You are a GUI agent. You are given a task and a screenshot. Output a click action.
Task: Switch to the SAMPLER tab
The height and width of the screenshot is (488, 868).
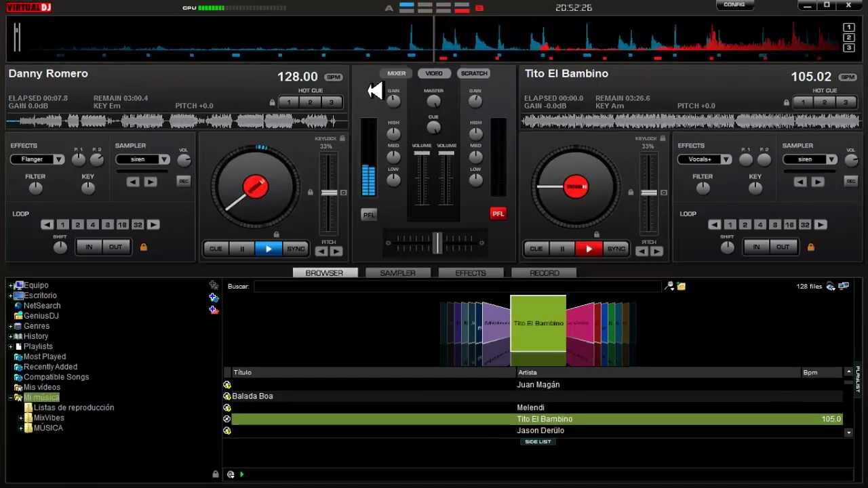397,272
